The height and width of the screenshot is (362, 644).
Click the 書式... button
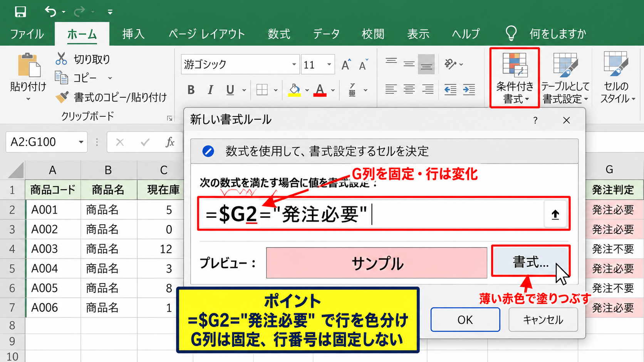click(530, 262)
